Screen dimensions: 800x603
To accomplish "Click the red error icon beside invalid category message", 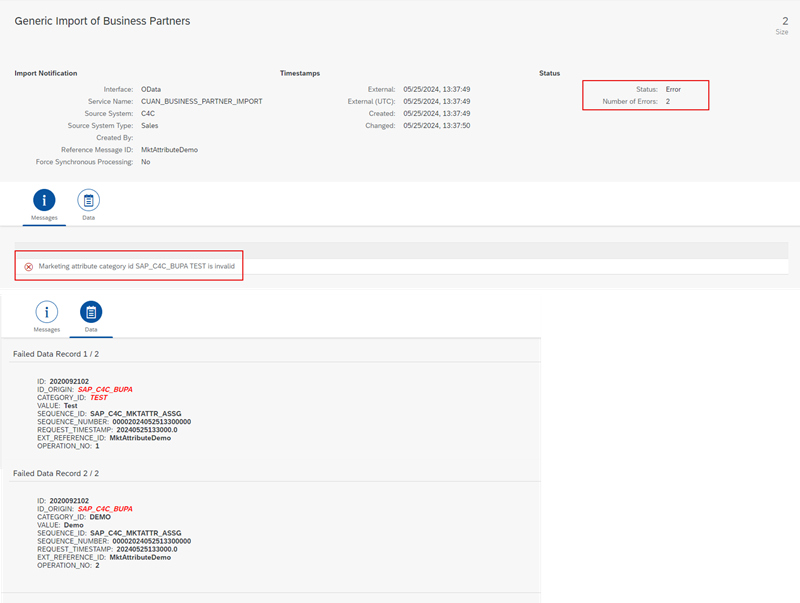I will [29, 267].
